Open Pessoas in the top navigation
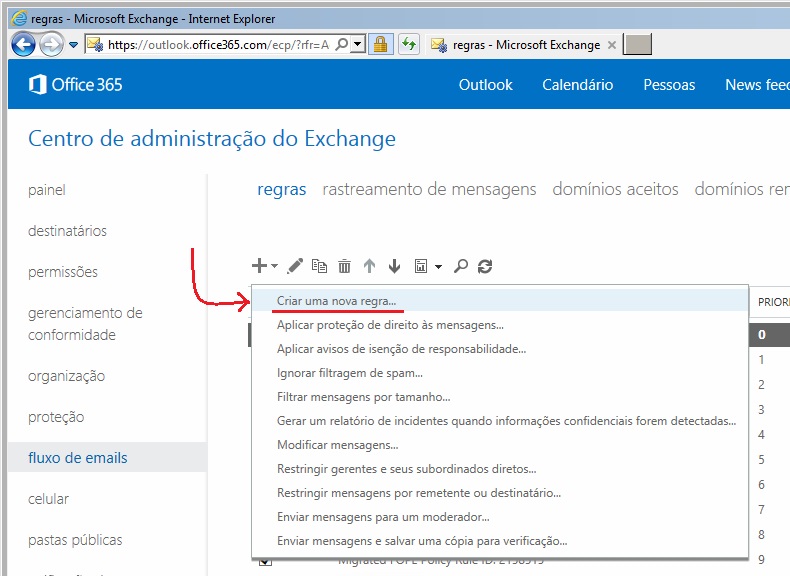The image size is (790, 576). tap(669, 85)
